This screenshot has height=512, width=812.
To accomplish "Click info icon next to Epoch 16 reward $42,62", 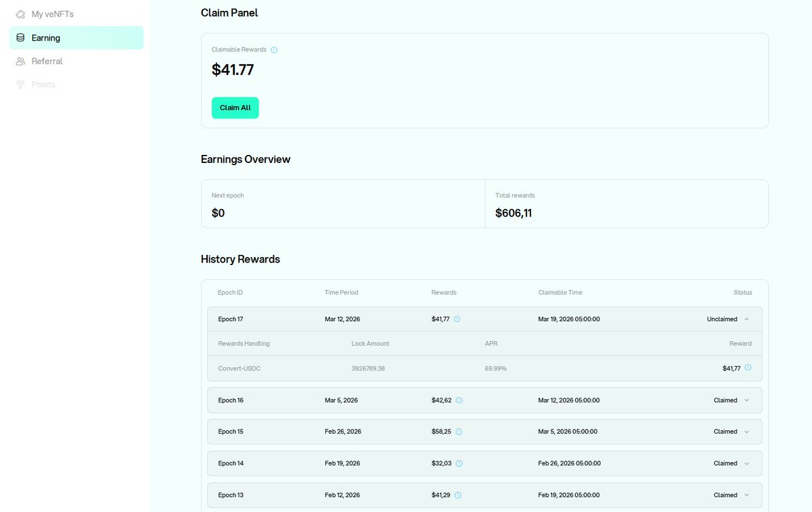I will pos(459,400).
